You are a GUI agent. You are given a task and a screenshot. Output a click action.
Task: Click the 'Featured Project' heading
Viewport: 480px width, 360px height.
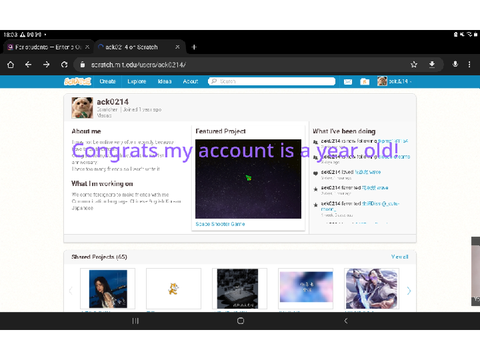tap(221, 131)
